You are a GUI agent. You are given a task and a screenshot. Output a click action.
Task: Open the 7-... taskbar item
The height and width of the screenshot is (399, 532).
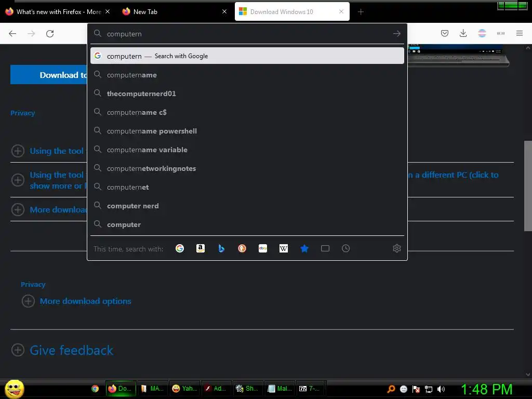pos(310,389)
